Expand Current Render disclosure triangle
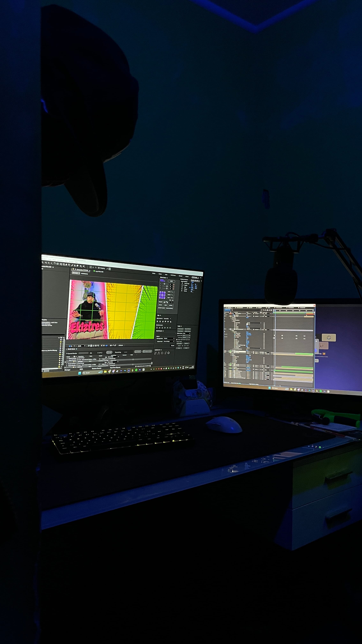The width and height of the screenshot is (362, 644). point(67,353)
